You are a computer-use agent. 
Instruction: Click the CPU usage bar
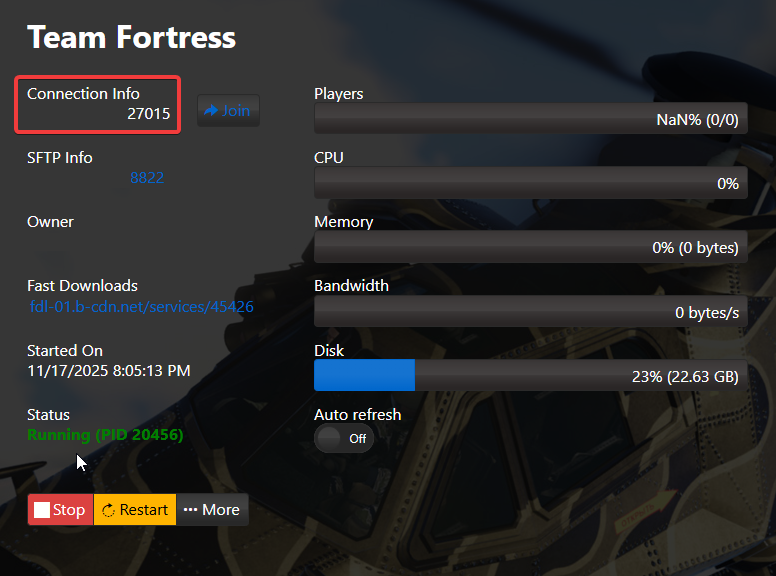click(x=530, y=184)
